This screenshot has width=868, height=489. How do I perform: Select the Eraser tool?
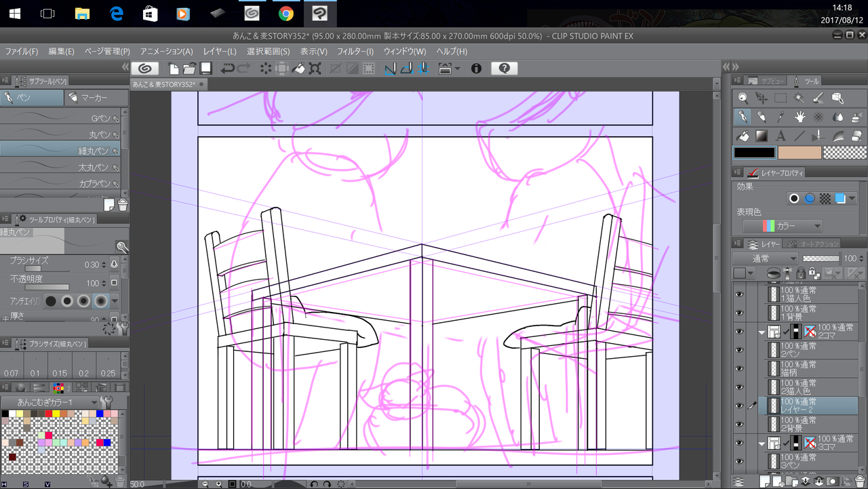[x=856, y=135]
